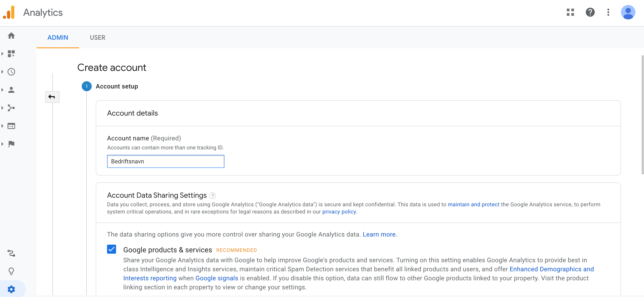644x297 pixels.
Task: Switch to the ADMIN tab
Action: [x=58, y=37]
